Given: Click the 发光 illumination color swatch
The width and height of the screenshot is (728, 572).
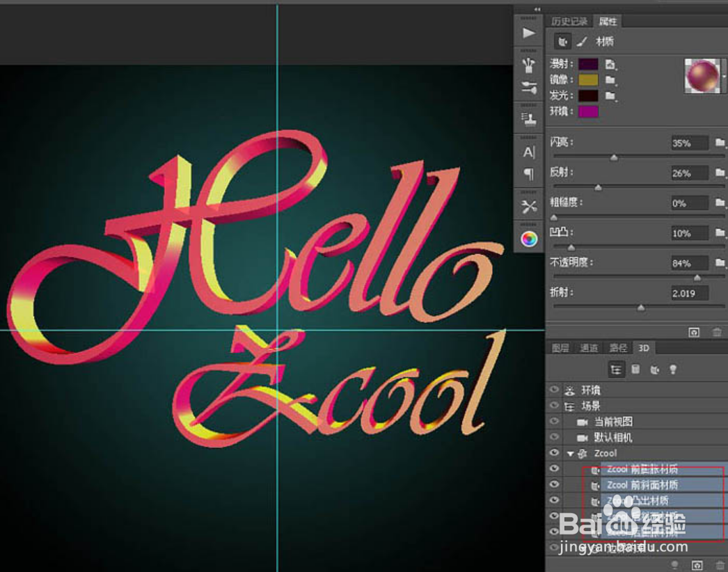Looking at the screenshot, I should [588, 95].
